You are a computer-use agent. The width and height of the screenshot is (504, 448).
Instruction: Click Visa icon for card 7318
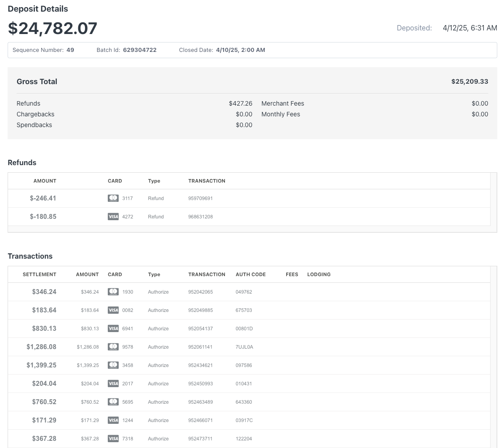[x=113, y=438]
